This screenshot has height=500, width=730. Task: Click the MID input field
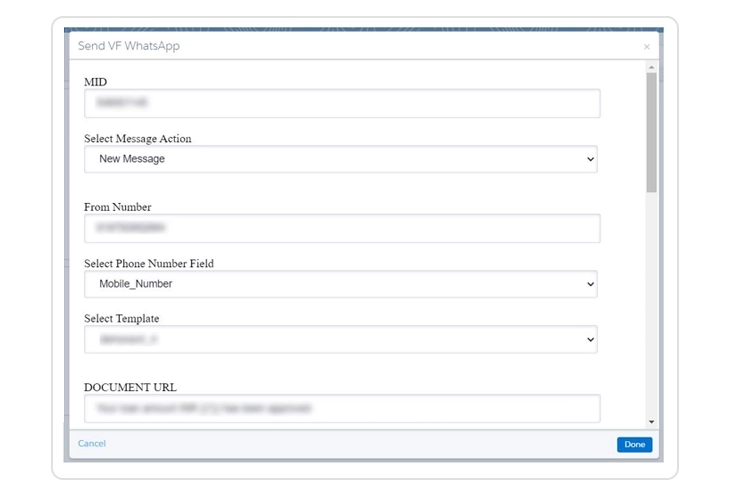[x=342, y=103]
